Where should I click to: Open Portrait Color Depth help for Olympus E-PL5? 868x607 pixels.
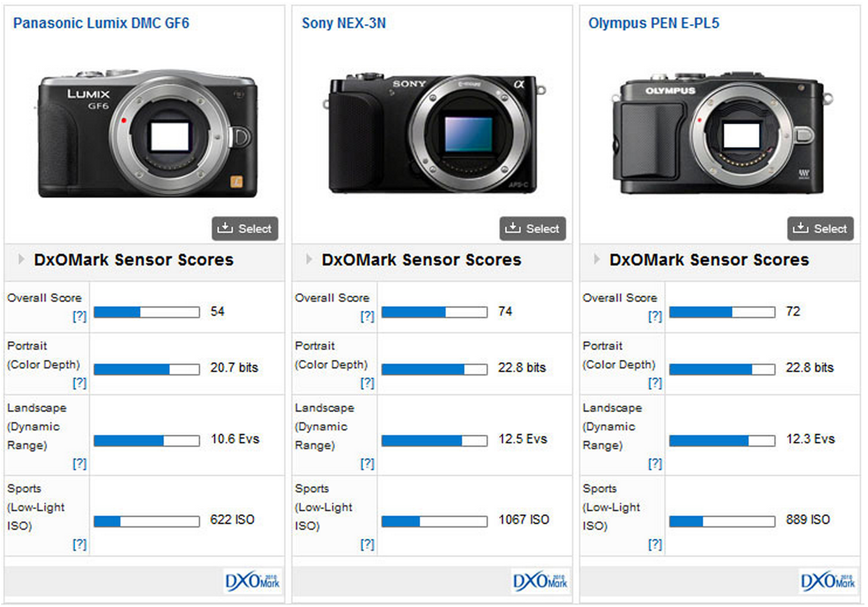[x=655, y=383]
